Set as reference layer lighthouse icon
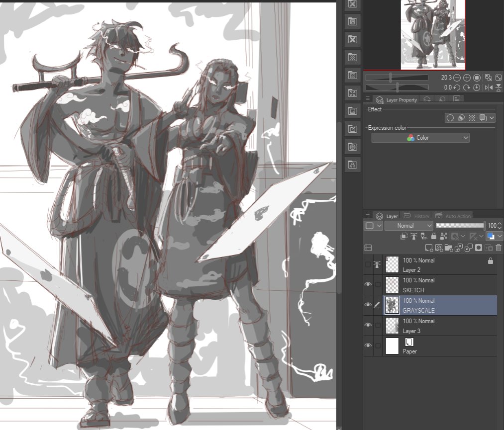Viewport: 504px width, 430px height. coord(414,236)
